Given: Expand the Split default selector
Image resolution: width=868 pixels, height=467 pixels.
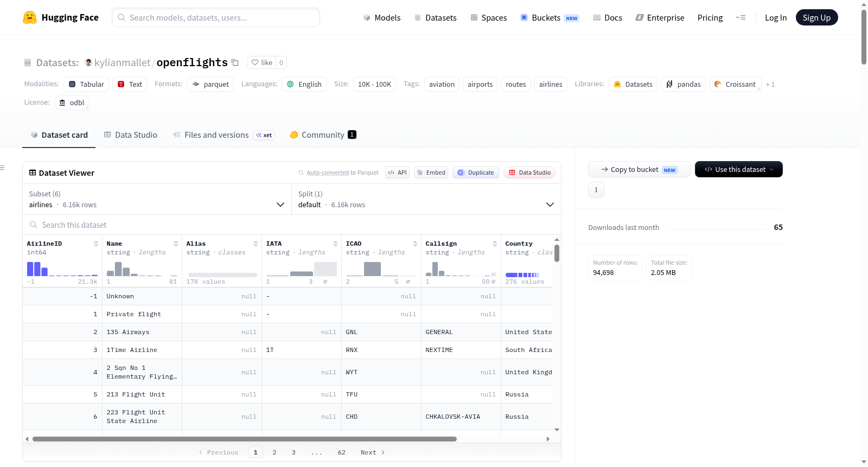Looking at the screenshot, I should coord(426,199).
